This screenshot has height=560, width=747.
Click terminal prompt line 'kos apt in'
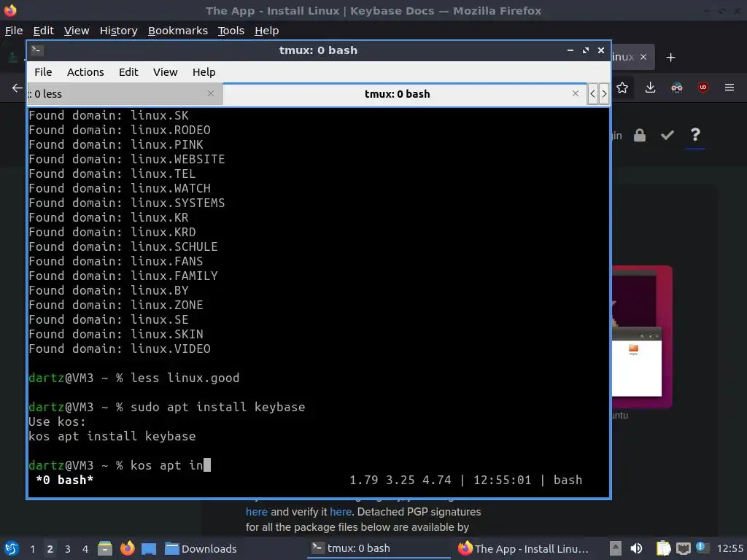[x=119, y=465]
